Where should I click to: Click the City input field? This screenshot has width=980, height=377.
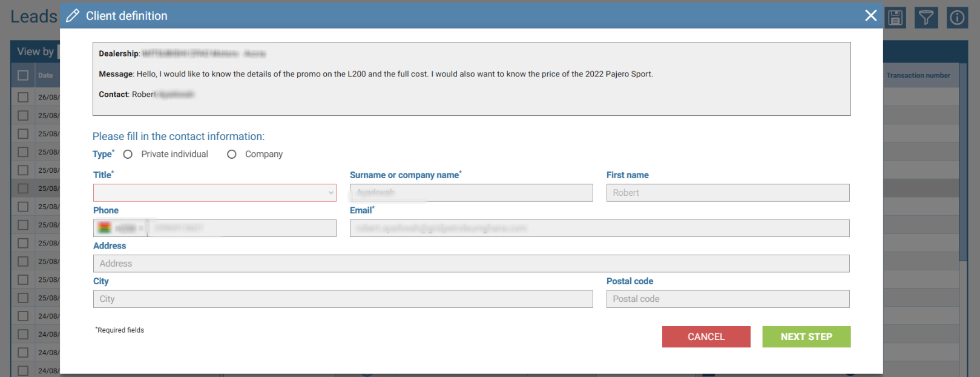(x=343, y=299)
